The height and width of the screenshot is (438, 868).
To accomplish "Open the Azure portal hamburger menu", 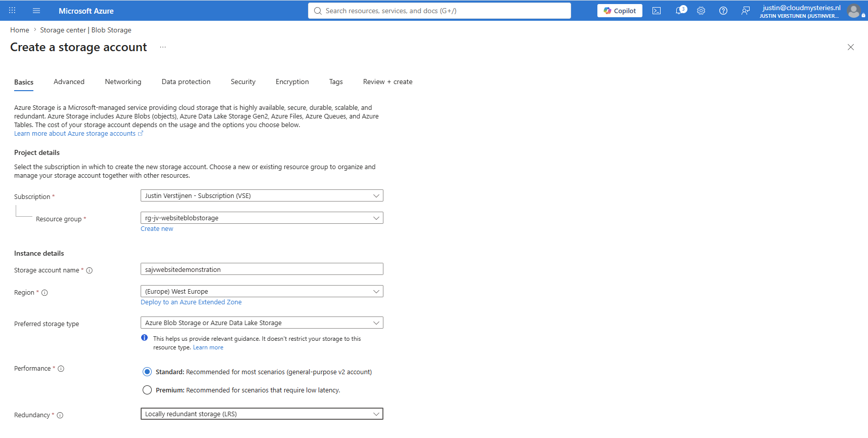I will coord(36,11).
